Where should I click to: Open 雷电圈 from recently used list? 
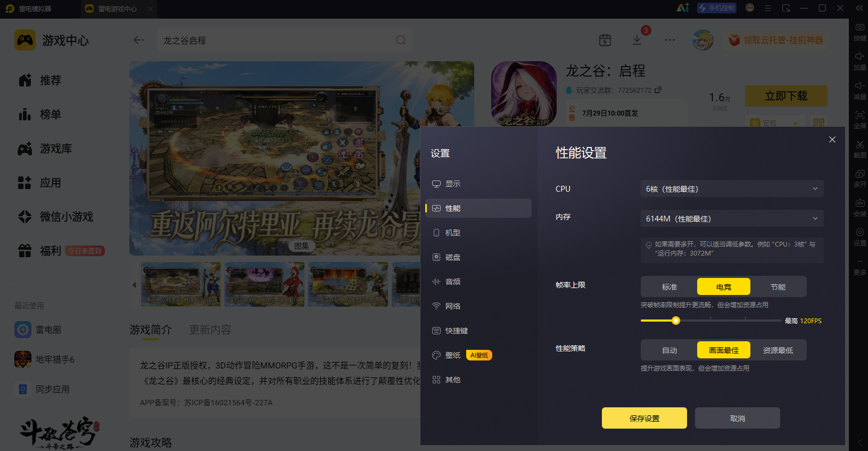point(38,330)
